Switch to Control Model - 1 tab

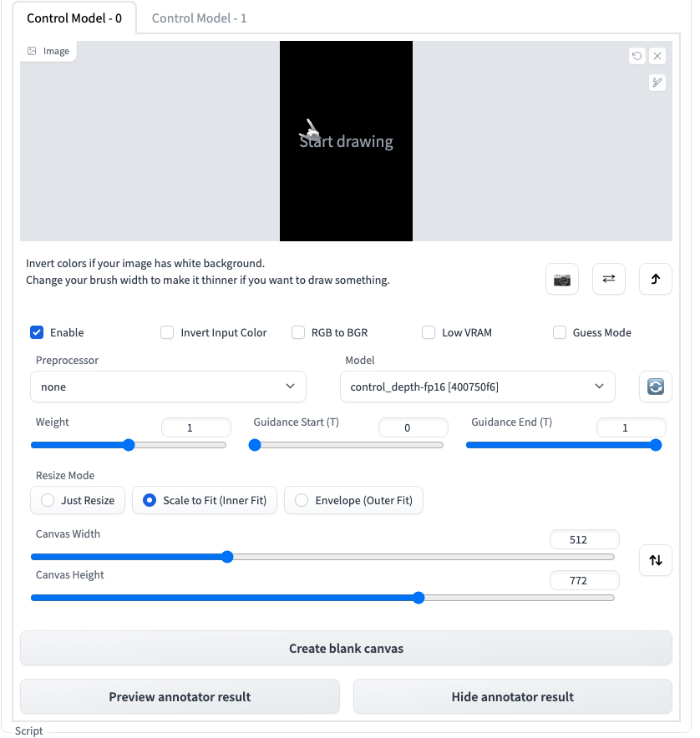coord(199,18)
